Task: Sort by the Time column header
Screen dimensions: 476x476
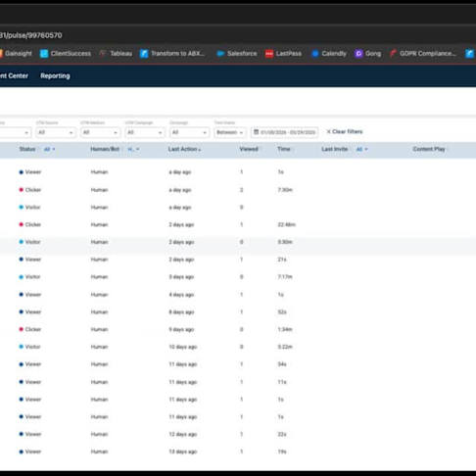Action: [x=284, y=149]
